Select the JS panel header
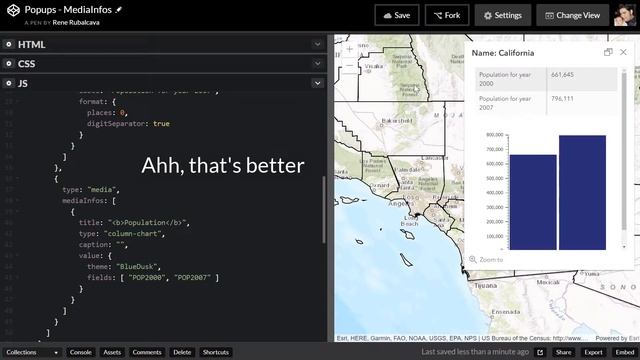Image resolution: width=640 pixels, height=360 pixels. (163, 83)
